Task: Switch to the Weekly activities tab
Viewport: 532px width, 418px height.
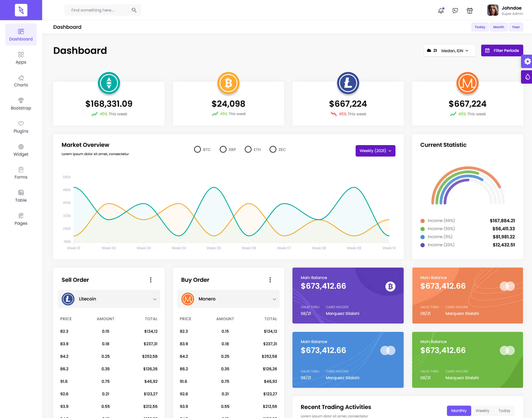Action: coord(482,411)
